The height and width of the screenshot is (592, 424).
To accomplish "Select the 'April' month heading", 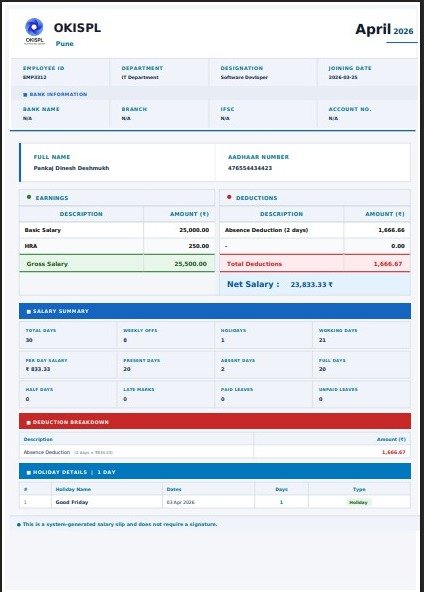I will (x=373, y=29).
